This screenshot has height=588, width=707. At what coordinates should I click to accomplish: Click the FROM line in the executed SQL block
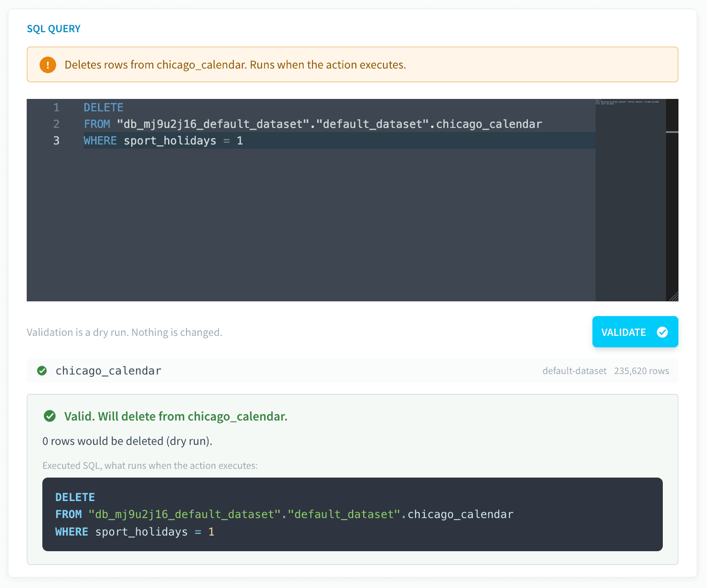point(284,514)
